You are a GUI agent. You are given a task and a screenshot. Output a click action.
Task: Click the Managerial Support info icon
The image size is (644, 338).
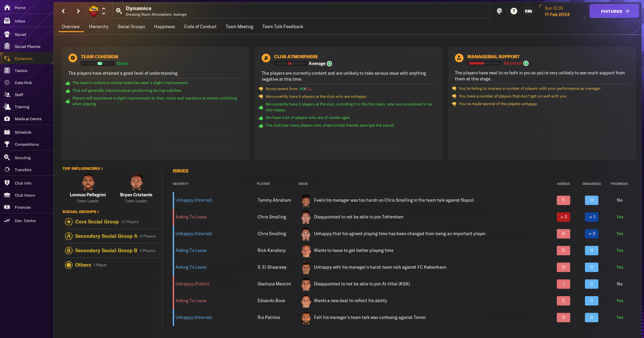pos(526,63)
